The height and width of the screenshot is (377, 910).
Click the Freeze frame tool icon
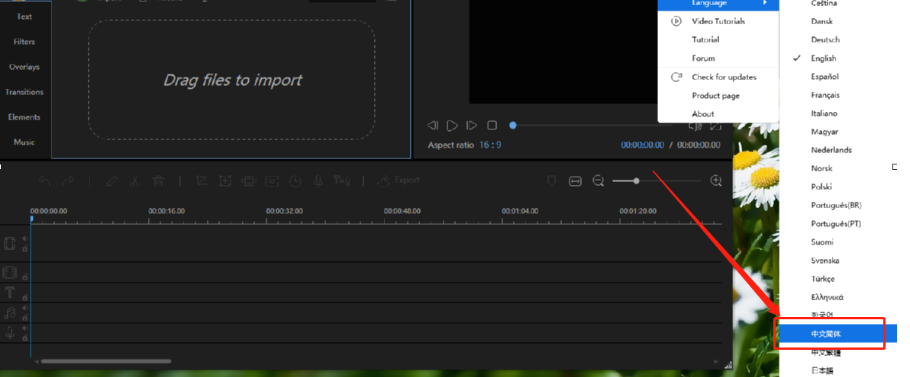pyautogui.click(x=272, y=181)
